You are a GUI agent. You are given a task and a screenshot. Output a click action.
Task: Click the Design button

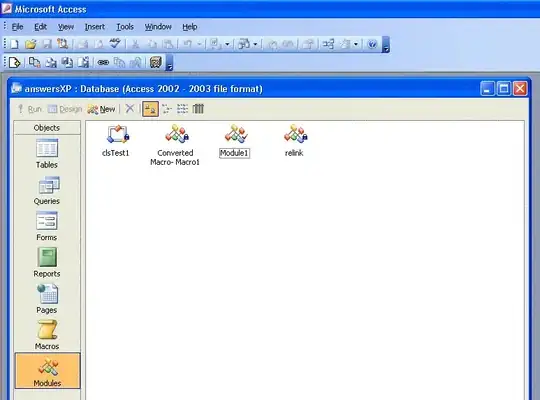65,109
